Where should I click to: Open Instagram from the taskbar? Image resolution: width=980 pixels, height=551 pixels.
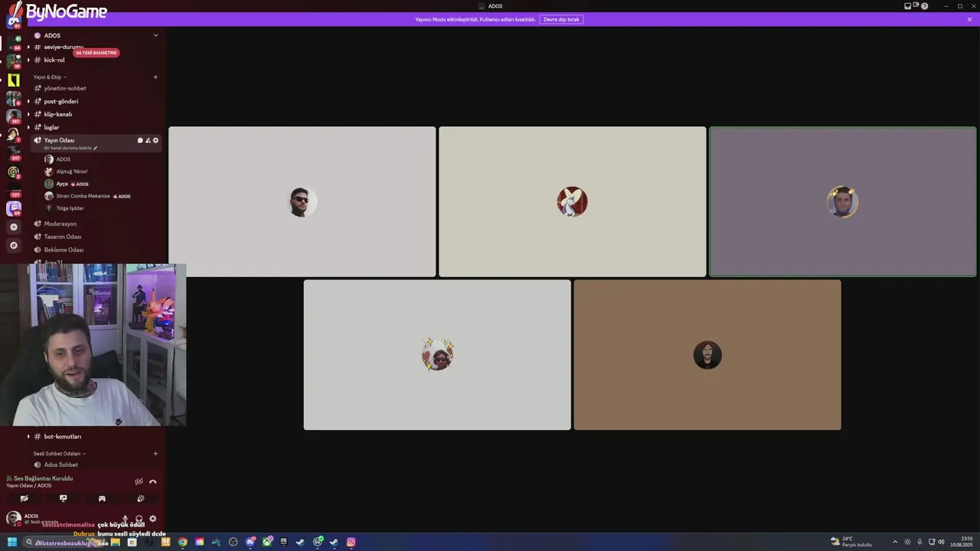[351, 542]
